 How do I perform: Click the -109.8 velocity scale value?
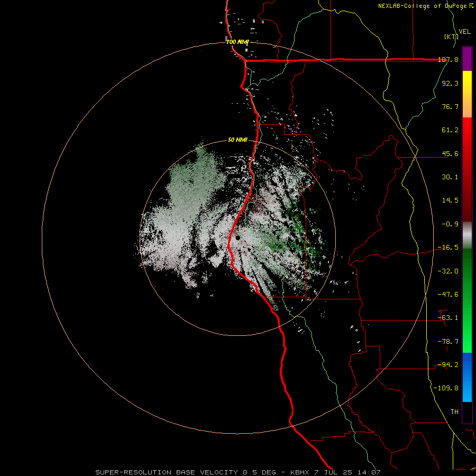(x=446, y=388)
